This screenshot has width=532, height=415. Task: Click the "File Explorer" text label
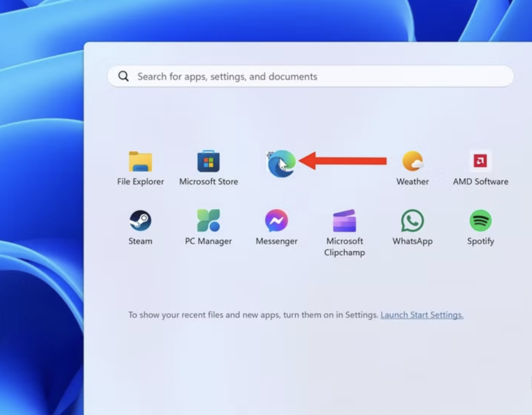140,181
